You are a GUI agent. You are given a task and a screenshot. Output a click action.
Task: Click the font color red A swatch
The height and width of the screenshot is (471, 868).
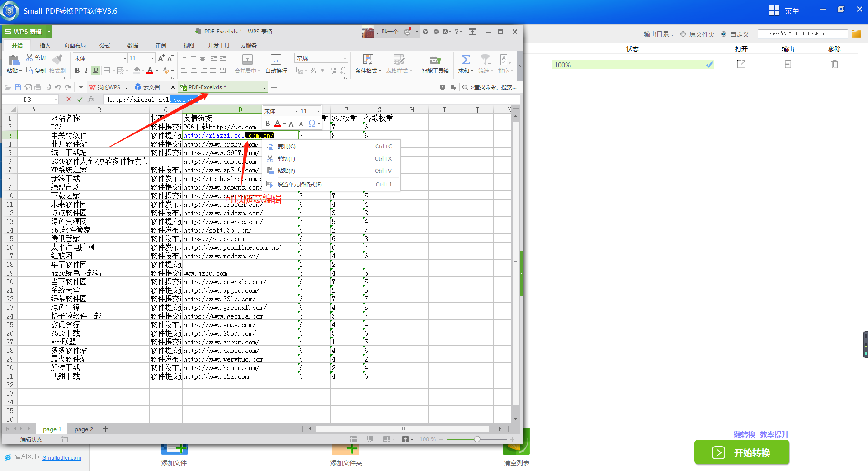[x=150, y=71]
